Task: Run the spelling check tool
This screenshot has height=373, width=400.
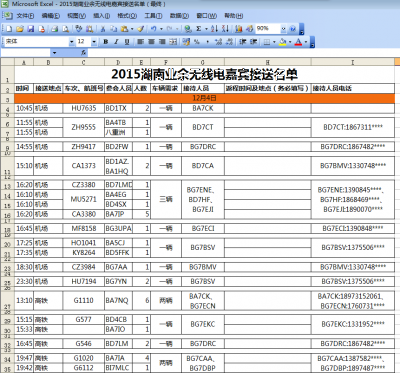Action: [x=79, y=29]
